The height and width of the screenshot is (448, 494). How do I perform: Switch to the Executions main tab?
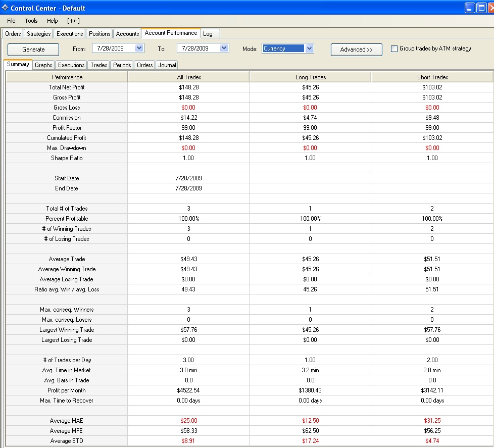pyautogui.click(x=70, y=34)
